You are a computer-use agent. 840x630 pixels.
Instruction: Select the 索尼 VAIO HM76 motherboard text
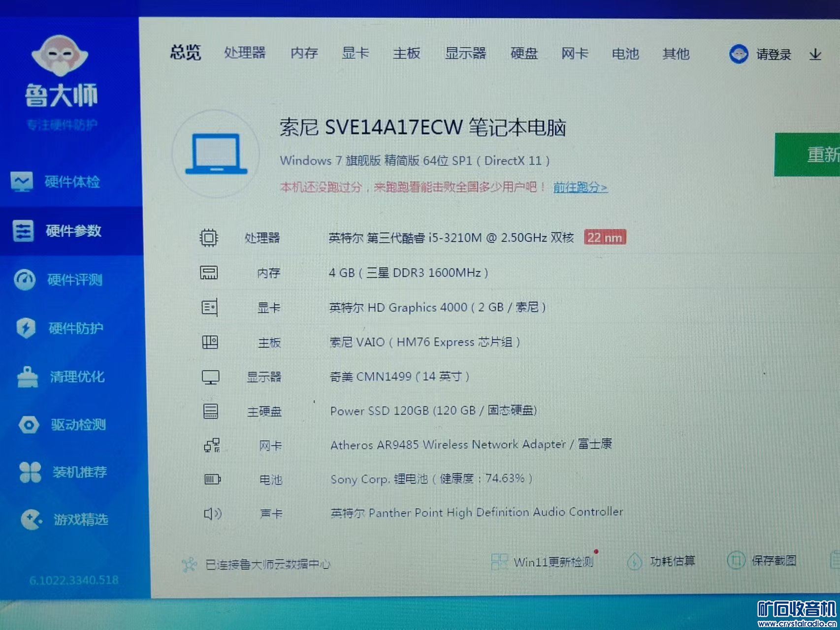(x=425, y=342)
